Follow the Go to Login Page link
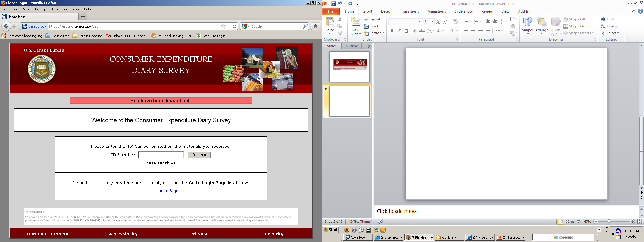This screenshot has height=242, width=644. tap(161, 191)
